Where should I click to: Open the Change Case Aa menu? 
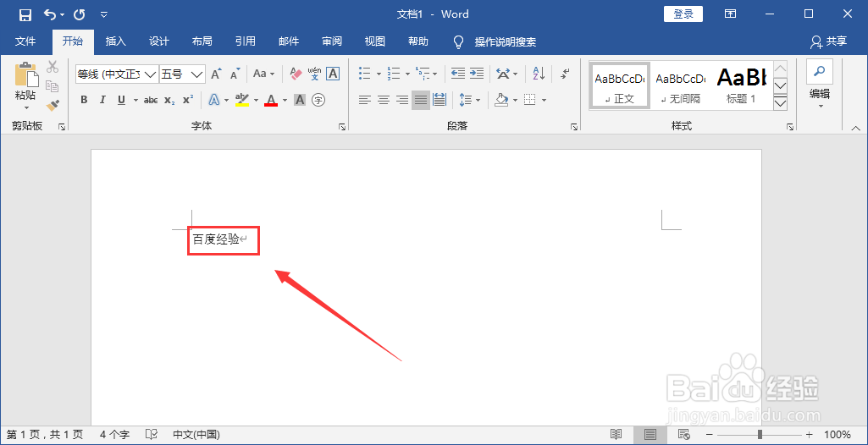coord(263,74)
